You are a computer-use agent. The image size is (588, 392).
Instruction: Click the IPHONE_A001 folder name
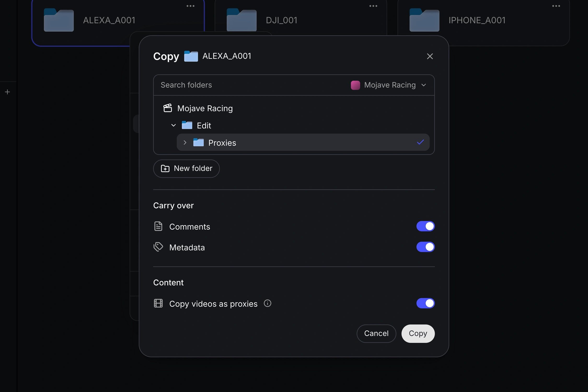[477, 20]
